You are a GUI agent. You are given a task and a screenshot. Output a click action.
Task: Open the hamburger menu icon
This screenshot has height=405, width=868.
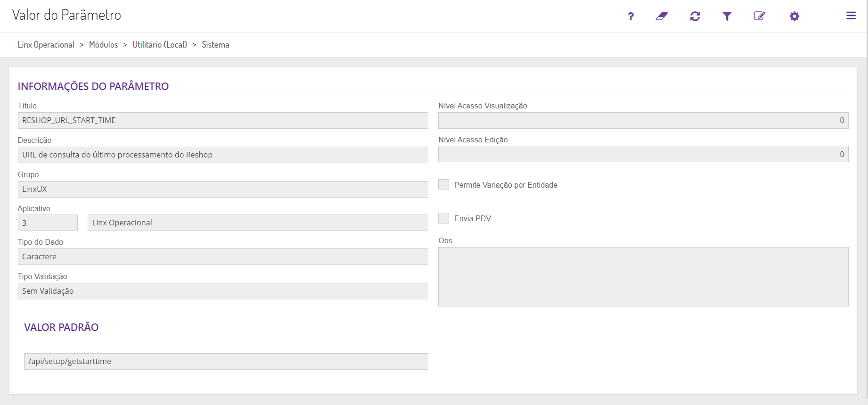point(851,16)
